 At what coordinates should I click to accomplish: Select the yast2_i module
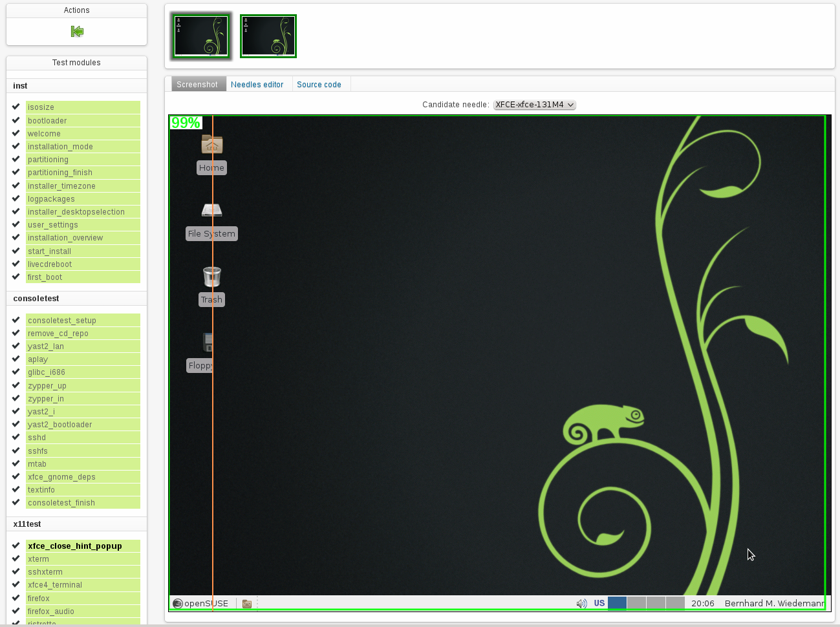(83, 412)
